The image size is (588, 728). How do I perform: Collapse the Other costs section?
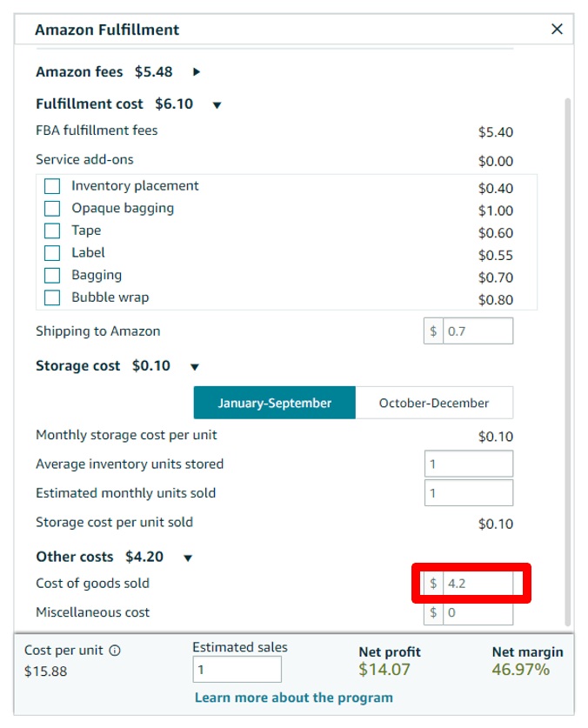point(188,558)
